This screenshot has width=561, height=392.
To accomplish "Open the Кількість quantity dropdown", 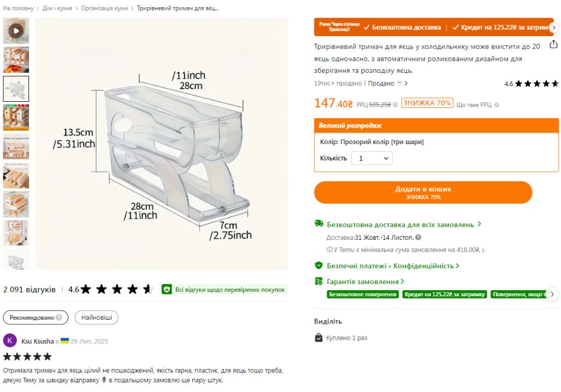I will tap(372, 158).
